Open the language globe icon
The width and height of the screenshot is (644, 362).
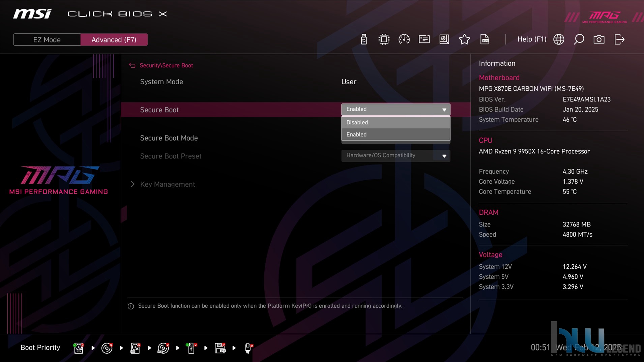(x=559, y=39)
